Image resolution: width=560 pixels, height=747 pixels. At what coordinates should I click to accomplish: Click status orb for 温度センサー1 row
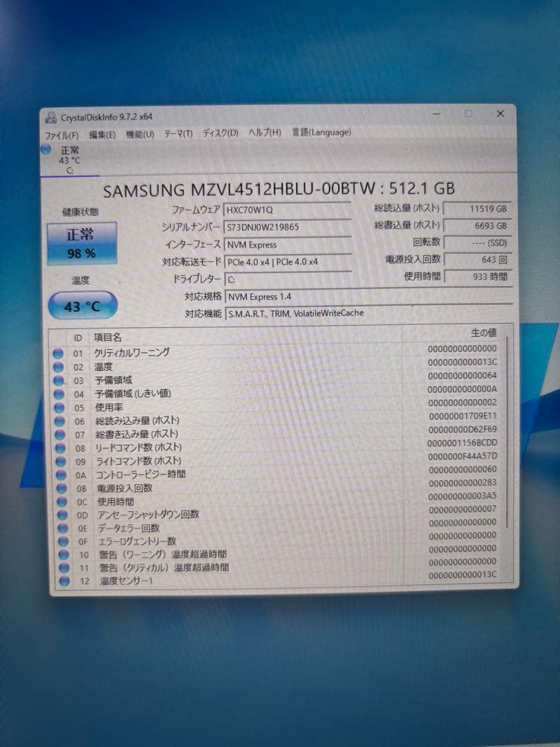(64, 582)
